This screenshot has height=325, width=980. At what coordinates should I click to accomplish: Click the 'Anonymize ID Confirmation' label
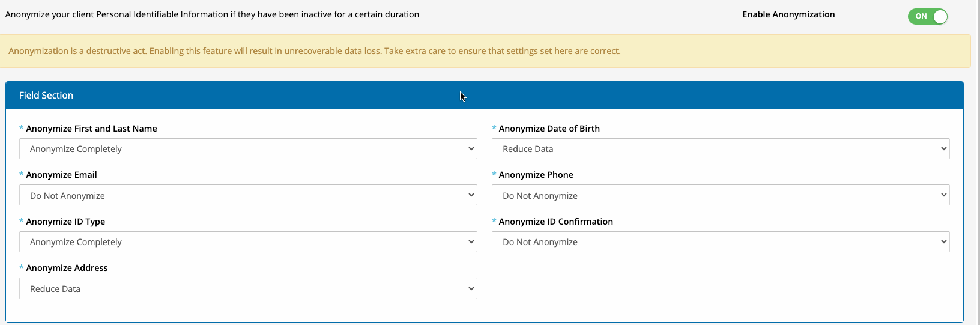click(x=555, y=222)
